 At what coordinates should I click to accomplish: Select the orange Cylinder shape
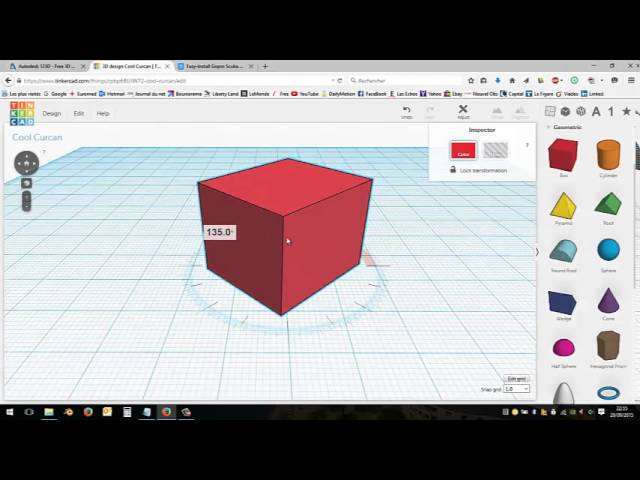[608, 155]
